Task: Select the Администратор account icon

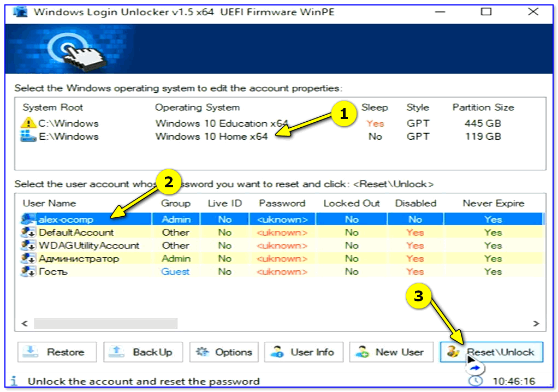Action: [28, 259]
